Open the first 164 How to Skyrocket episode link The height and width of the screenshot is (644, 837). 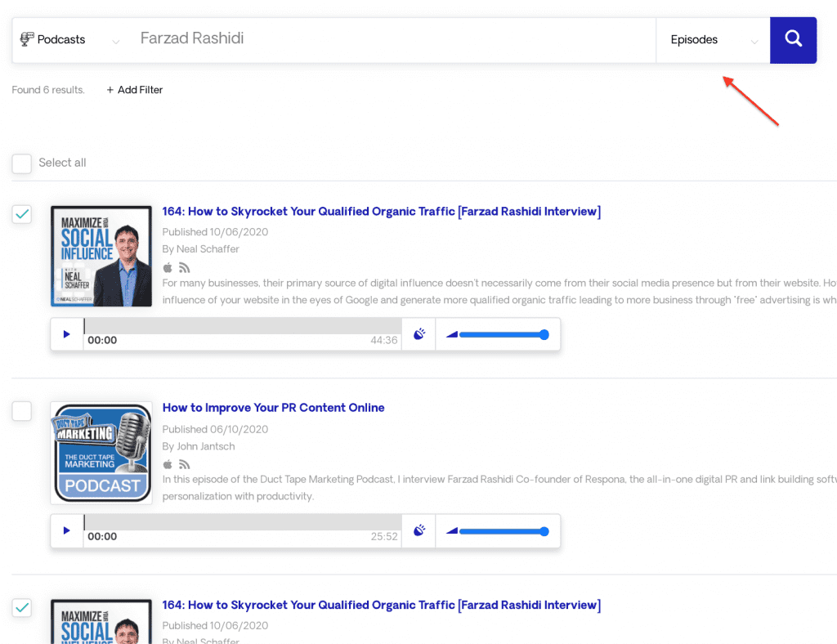(x=381, y=212)
